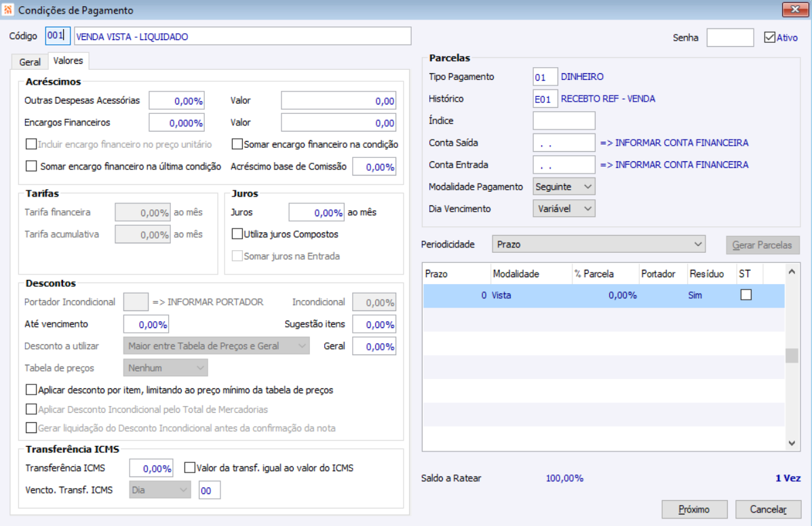This screenshot has height=526, width=812.
Task: Select the Vista row in parcelas table
Action: [604, 296]
